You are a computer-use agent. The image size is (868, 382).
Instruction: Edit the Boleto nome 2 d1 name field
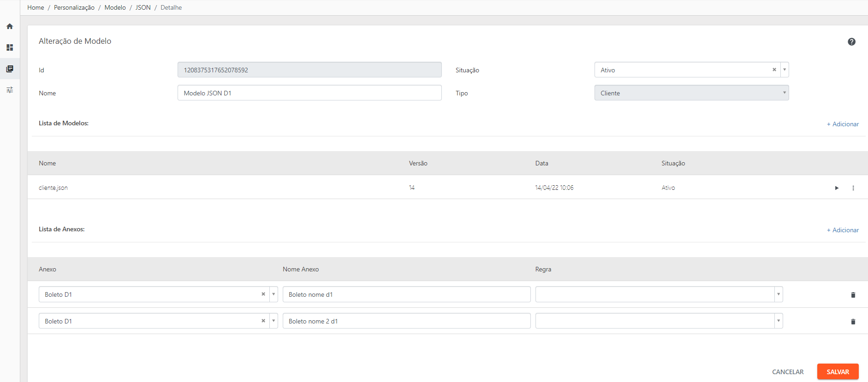[x=406, y=321]
